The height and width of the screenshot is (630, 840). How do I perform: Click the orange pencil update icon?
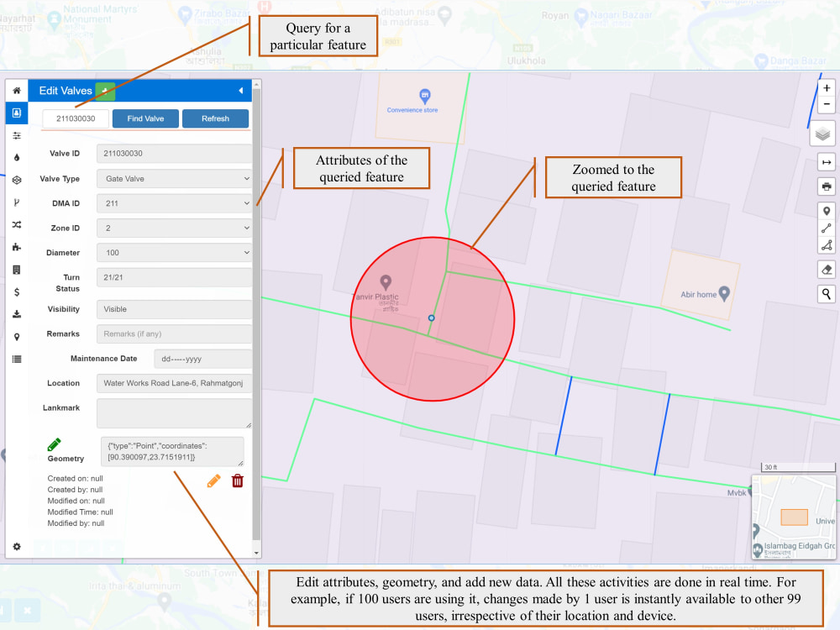pos(213,481)
